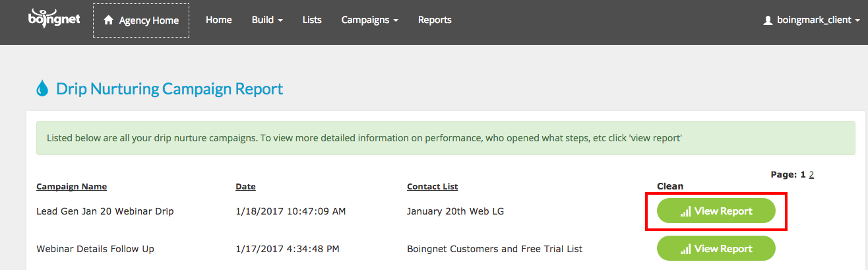Click the user profile icon beside boingmark_client

[768, 20]
